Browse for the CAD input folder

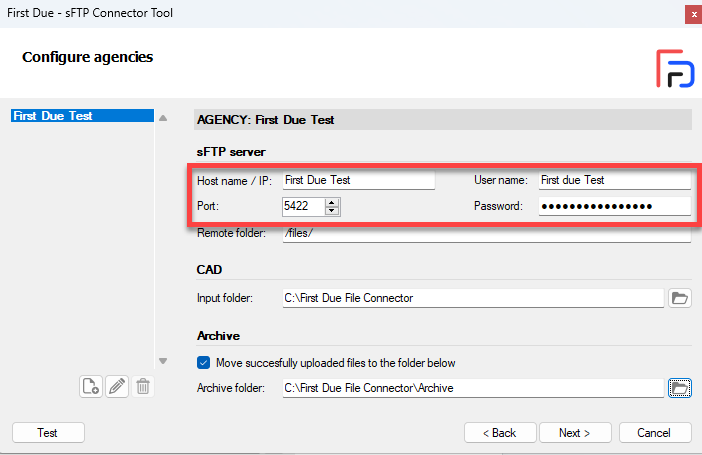pyautogui.click(x=680, y=298)
